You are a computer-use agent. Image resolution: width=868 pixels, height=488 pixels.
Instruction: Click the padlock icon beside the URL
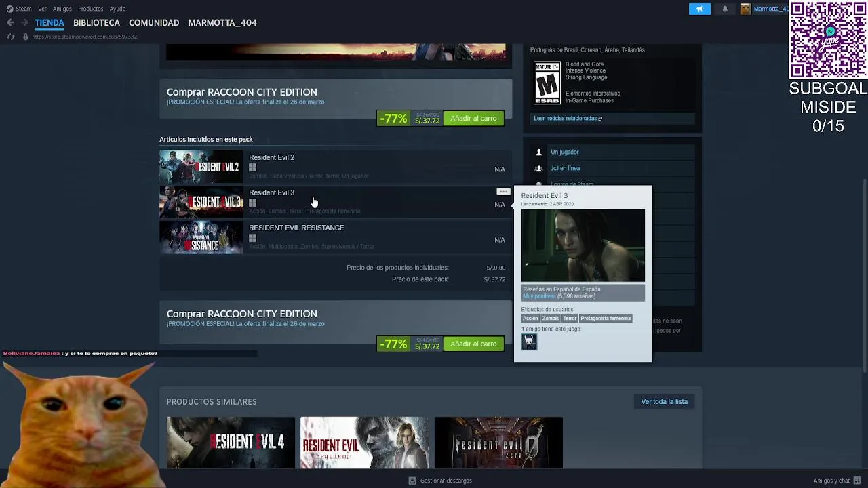(x=26, y=37)
